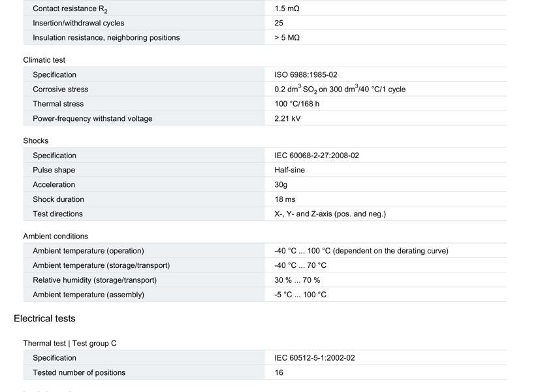The height and width of the screenshot is (392, 542).
Task: Click the Shocks subsection title
Action: point(36,141)
